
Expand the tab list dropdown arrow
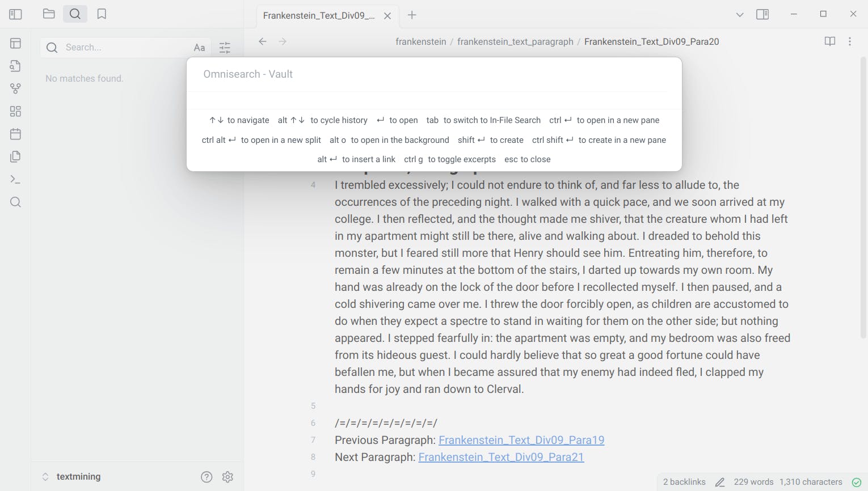tap(739, 15)
